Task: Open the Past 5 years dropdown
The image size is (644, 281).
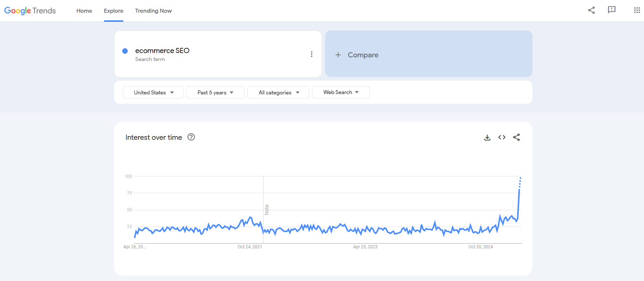Action: 215,93
